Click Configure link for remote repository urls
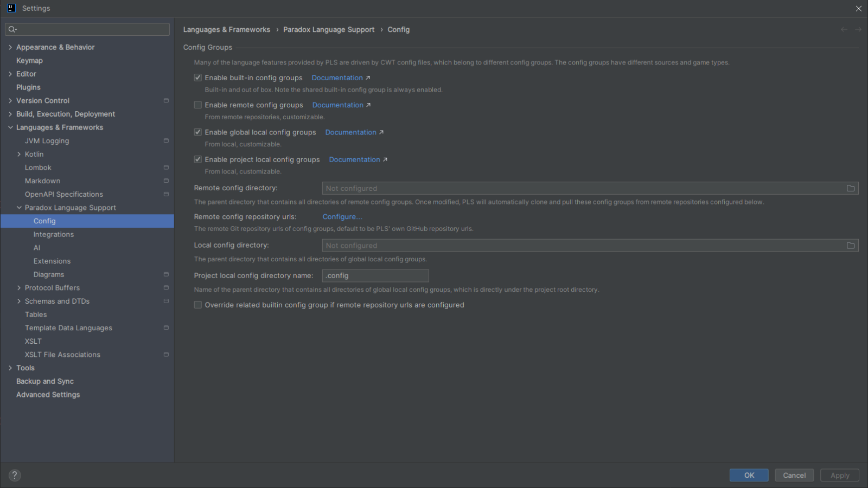 pyautogui.click(x=342, y=217)
